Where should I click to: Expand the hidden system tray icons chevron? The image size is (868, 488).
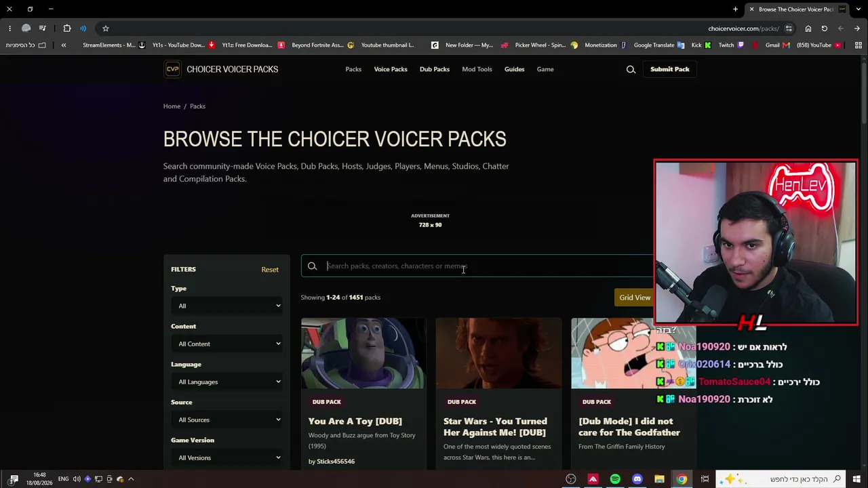pos(131,479)
